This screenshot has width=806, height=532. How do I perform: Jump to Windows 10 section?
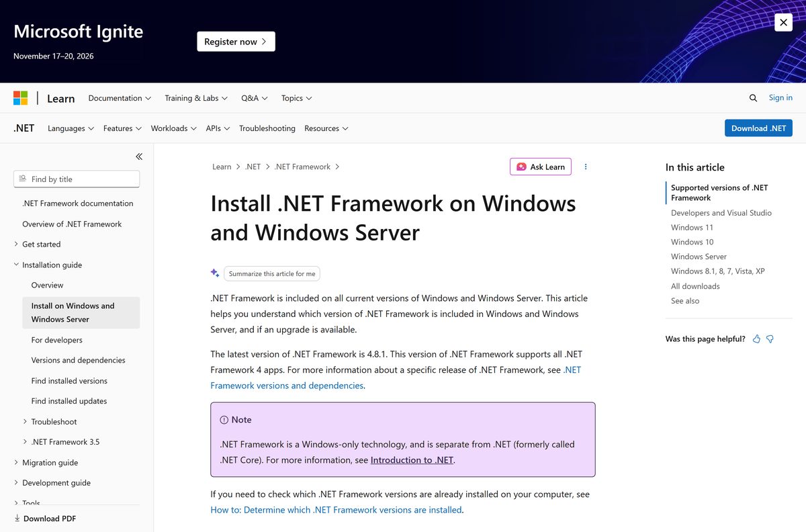692,242
